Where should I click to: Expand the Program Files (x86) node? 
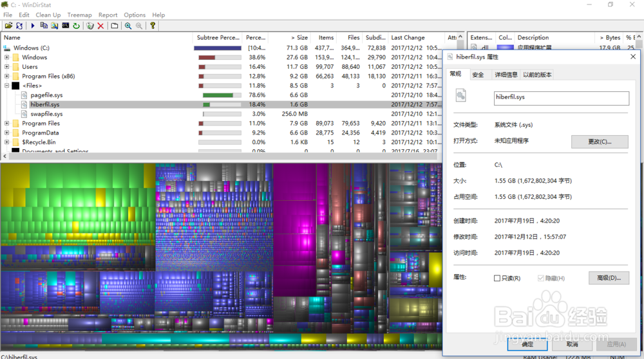6,77
